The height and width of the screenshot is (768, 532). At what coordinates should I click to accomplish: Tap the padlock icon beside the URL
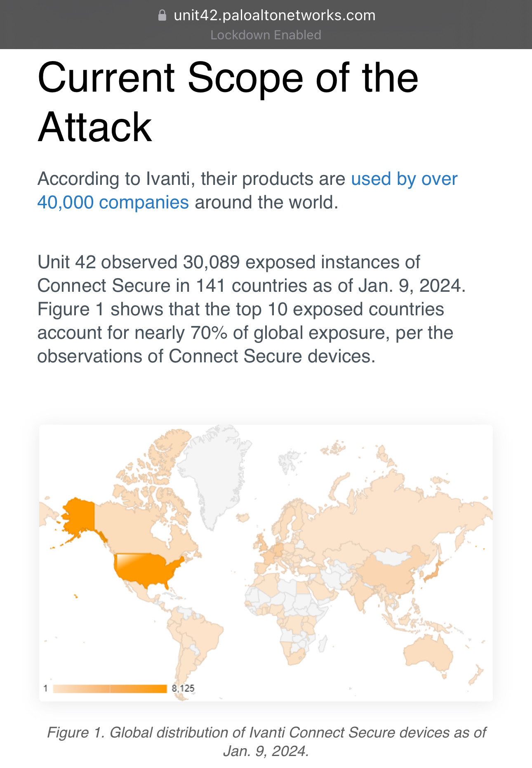click(x=162, y=15)
